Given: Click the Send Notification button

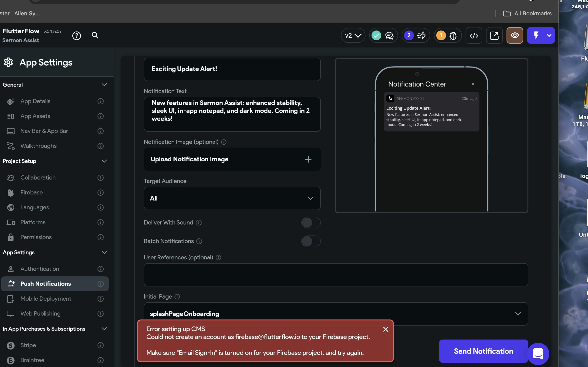Looking at the screenshot, I should pos(483,351).
